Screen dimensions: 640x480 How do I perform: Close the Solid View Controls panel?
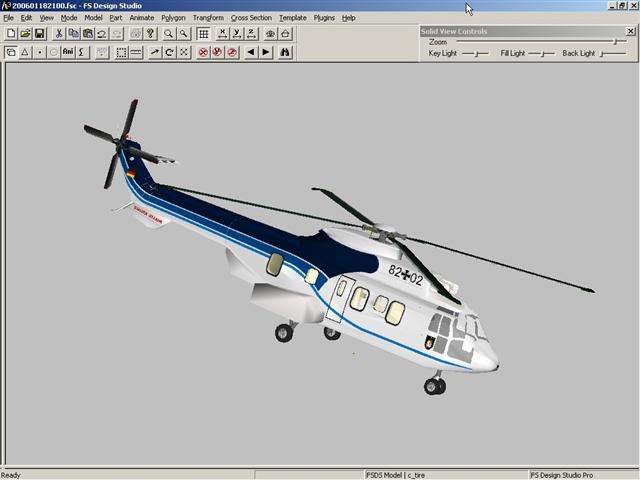tap(630, 31)
